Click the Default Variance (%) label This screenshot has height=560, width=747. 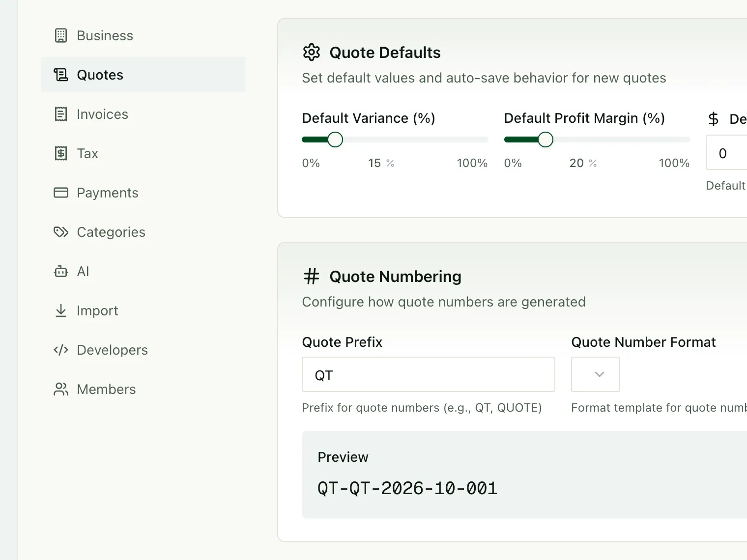click(369, 118)
